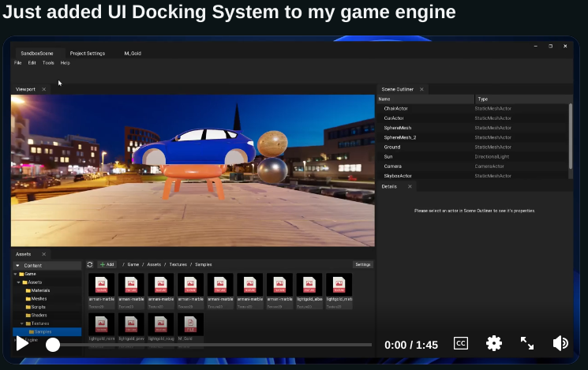The width and height of the screenshot is (588, 370).
Task: Refresh the Assets content browser
Action: click(90, 264)
